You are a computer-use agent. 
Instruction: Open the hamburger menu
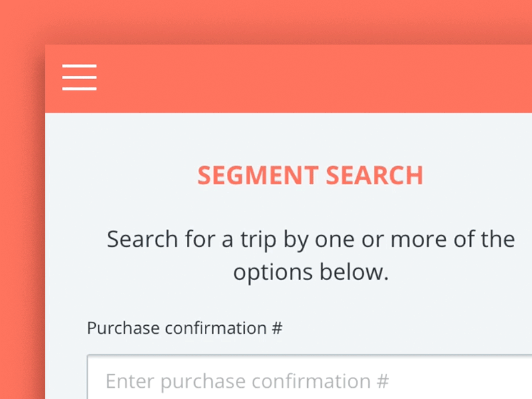(79, 77)
